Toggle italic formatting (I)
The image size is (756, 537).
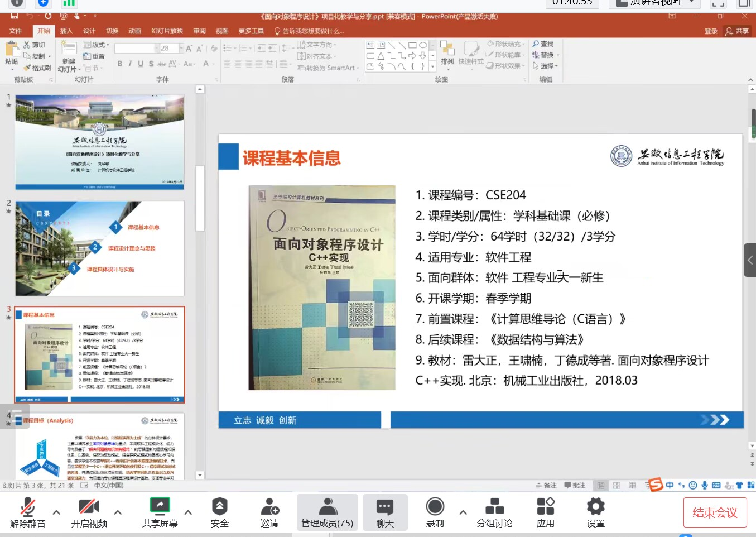pos(129,64)
